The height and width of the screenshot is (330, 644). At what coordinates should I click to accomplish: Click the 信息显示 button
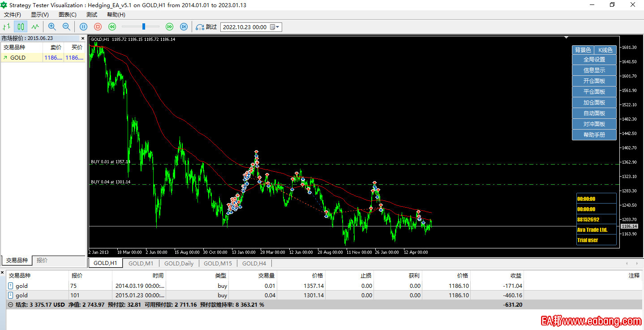tap(594, 70)
